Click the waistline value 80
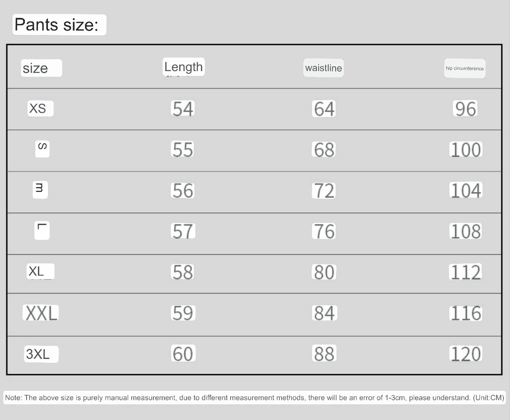Image resolution: width=510 pixels, height=420 pixels. point(324,272)
